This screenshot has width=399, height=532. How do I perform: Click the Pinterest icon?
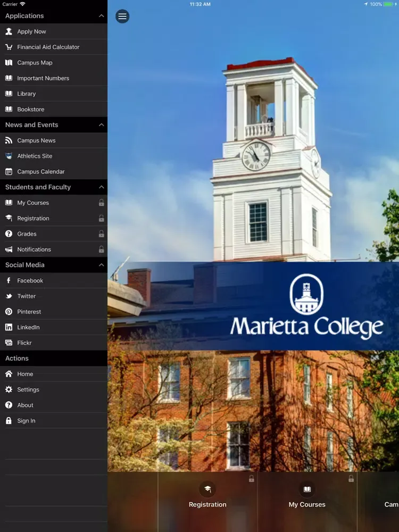[9, 312]
